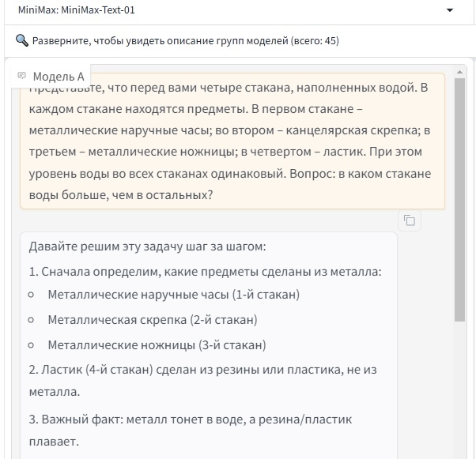
Task: Select the Модель A label
Action: [x=59, y=77]
